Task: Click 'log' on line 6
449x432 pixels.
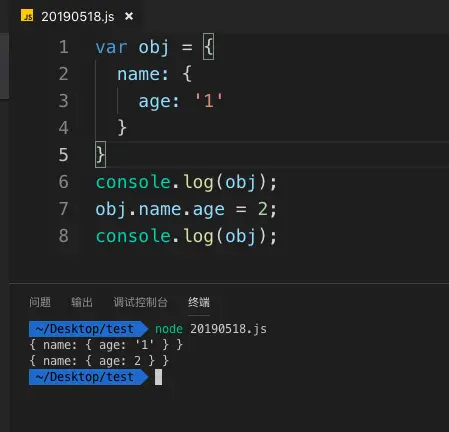Action: pyautogui.click(x=198, y=183)
